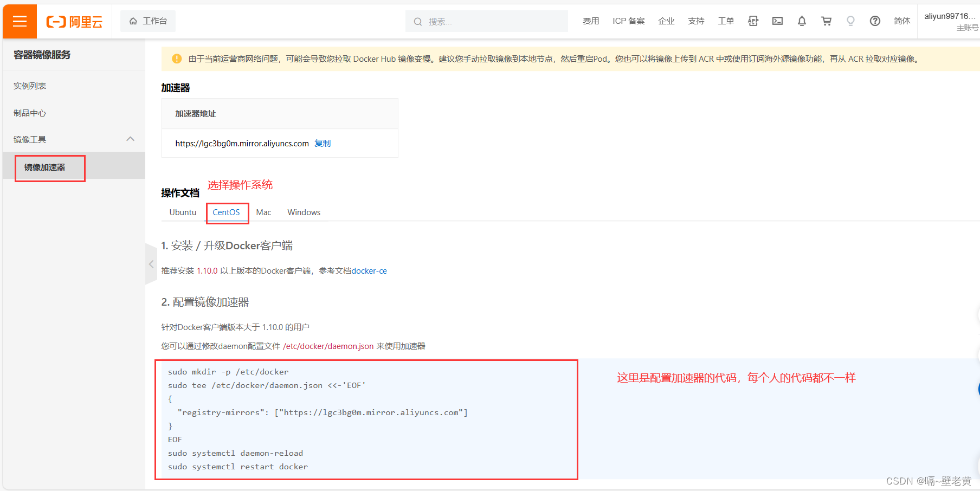
Task: Copy accelerator address via 复制 link
Action: [323, 144]
